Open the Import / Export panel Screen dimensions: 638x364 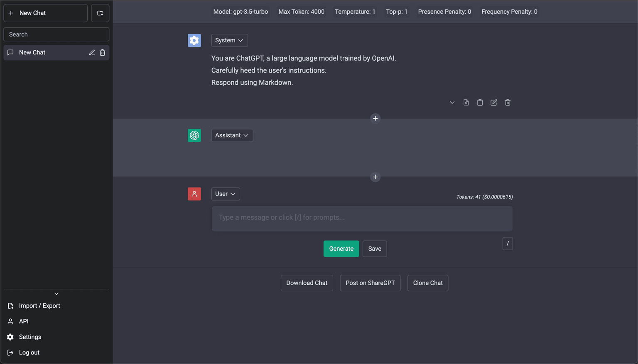pyautogui.click(x=39, y=305)
